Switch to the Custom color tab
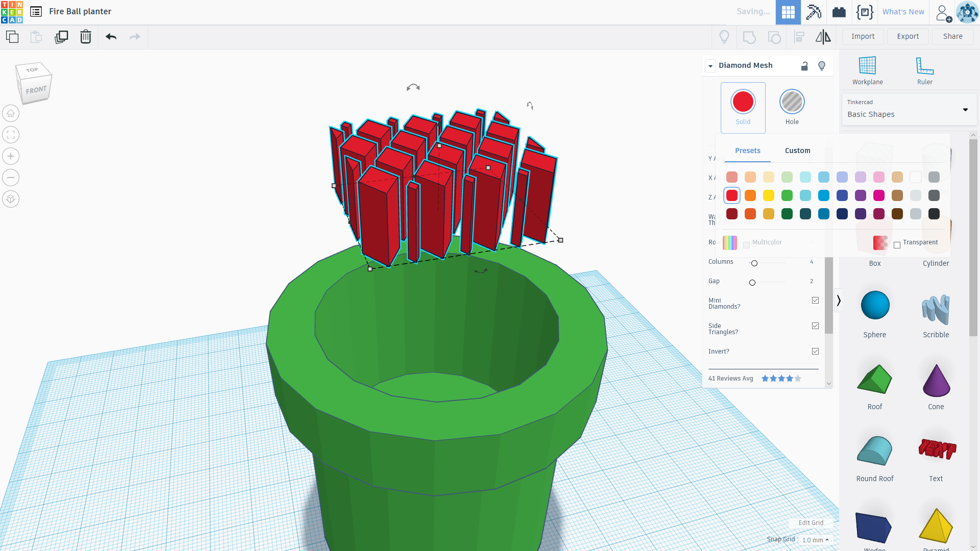Image resolution: width=980 pixels, height=551 pixels. [x=797, y=151]
